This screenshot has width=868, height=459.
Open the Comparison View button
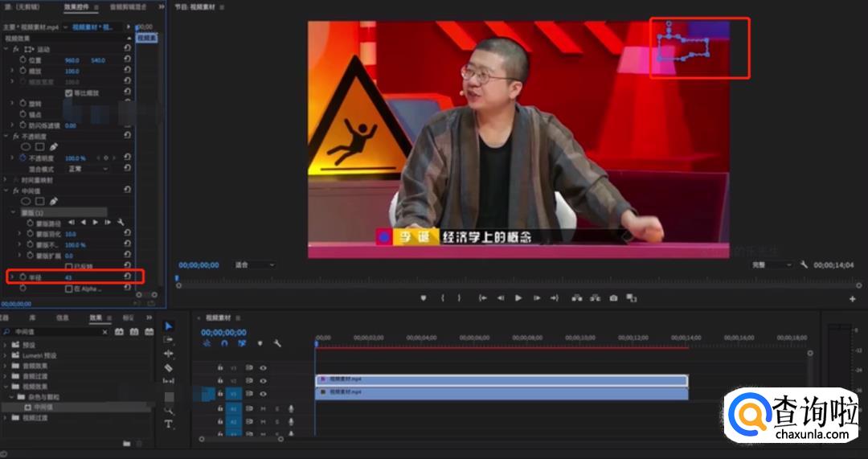click(x=631, y=298)
